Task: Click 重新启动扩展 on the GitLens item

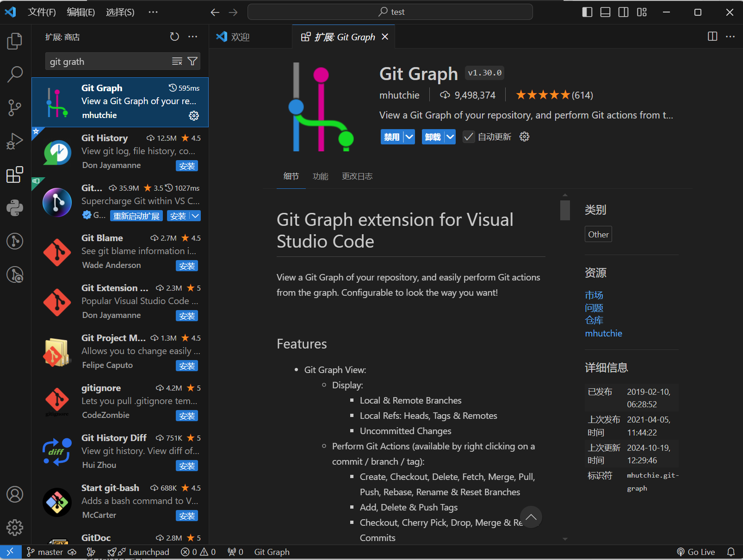Action: click(x=136, y=216)
